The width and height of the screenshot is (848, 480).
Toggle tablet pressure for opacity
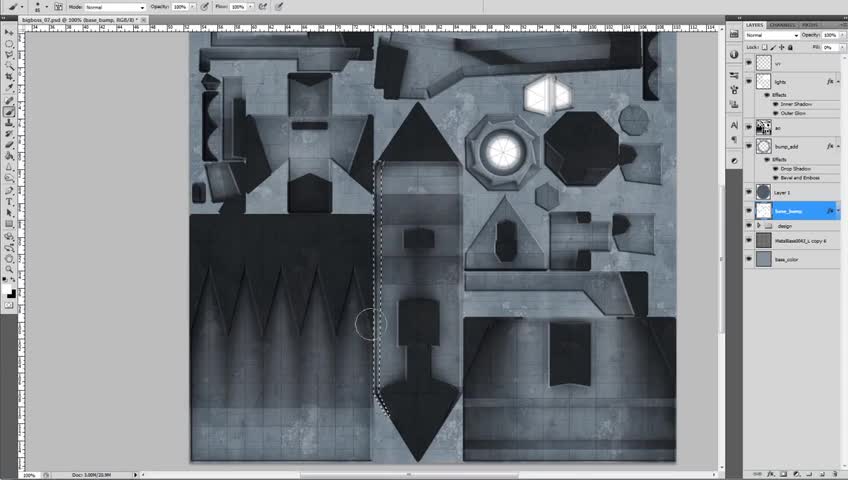click(204, 7)
